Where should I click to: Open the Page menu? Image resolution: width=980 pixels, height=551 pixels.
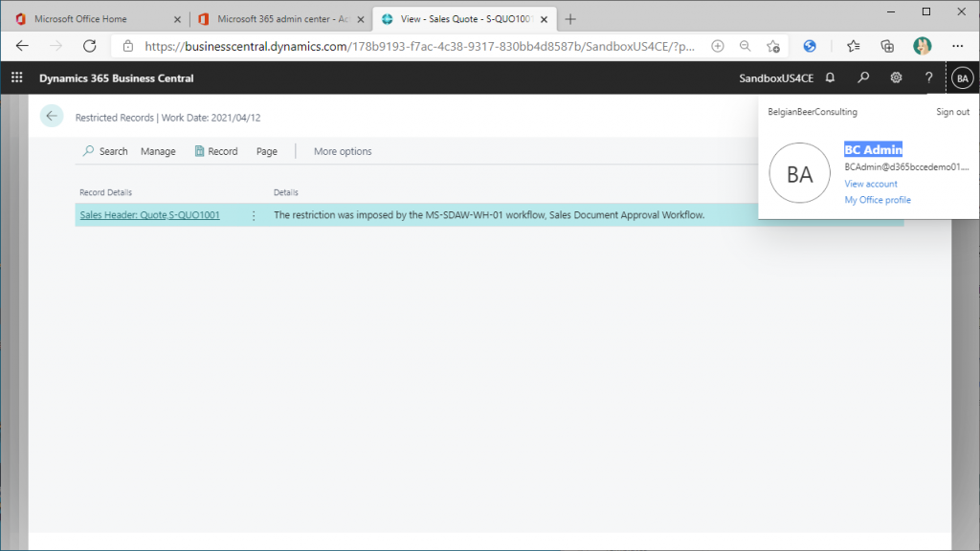pos(267,151)
